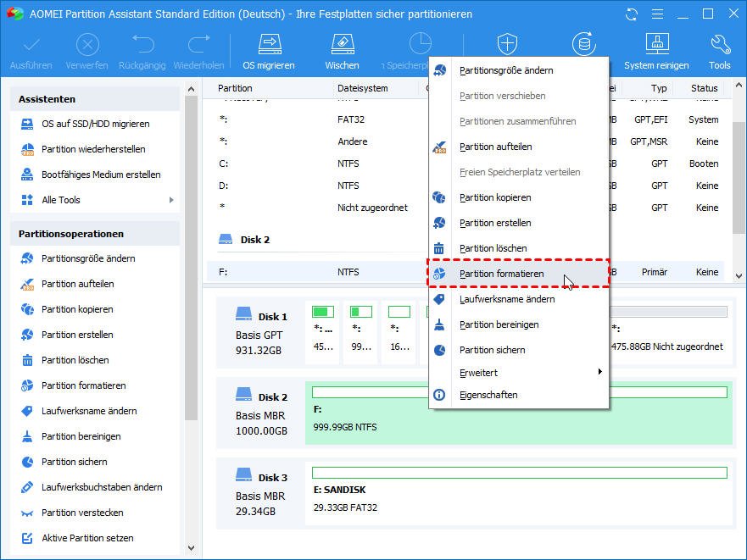Select sidebar Partition bereinigen operation

pyautogui.click(x=81, y=436)
